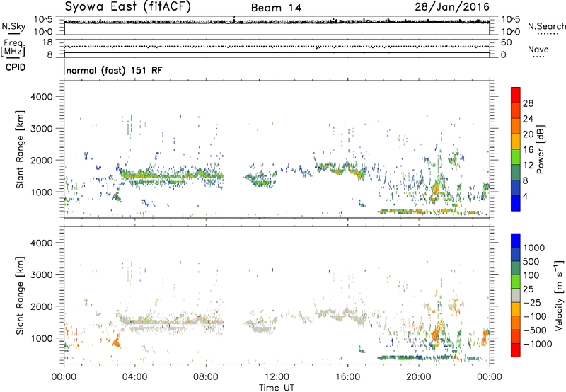
Task: Click the '28' tick on the Power colorbar
Action: [x=528, y=103]
